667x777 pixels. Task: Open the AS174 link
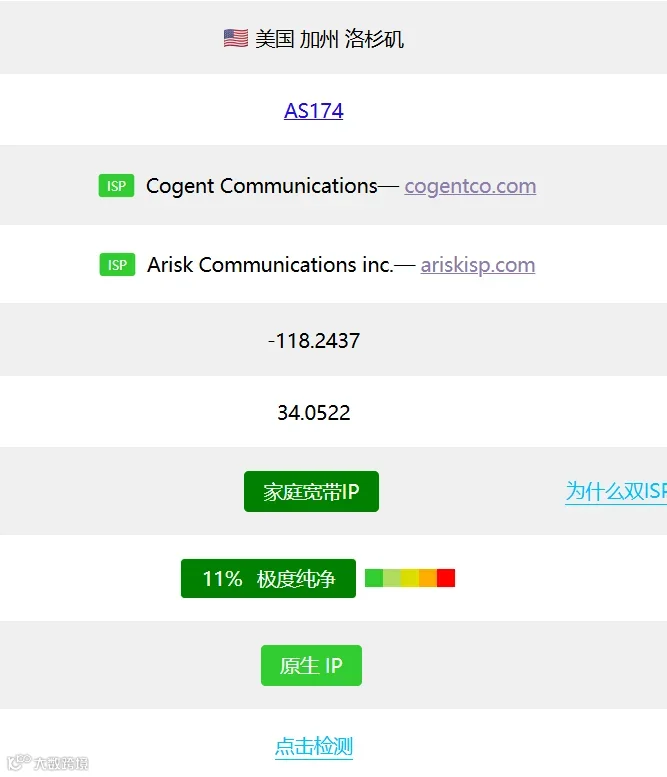tap(314, 111)
